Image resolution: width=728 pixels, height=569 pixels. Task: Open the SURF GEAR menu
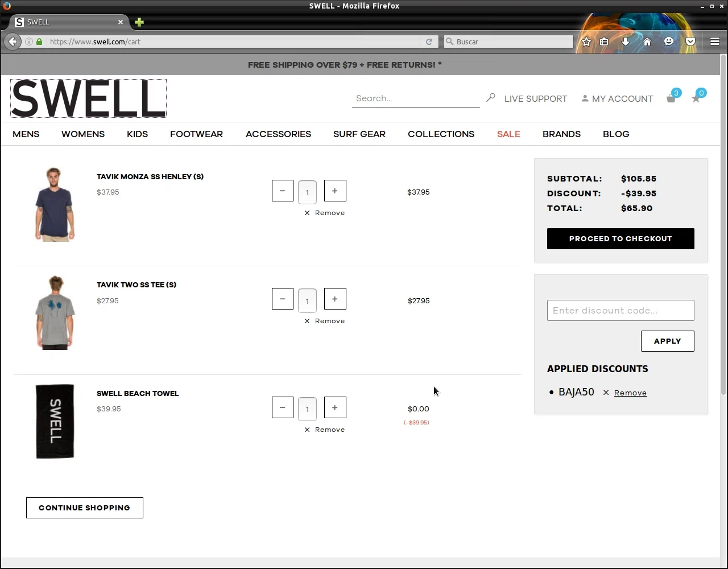pos(359,134)
